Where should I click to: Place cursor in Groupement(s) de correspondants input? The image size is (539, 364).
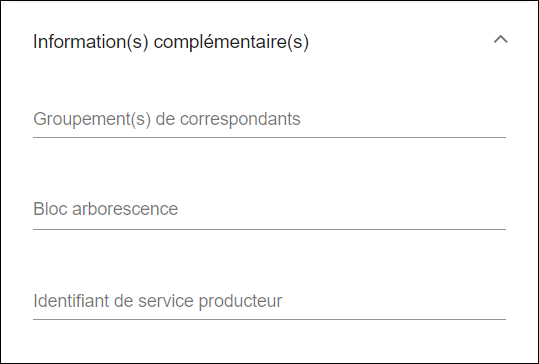pos(270,119)
